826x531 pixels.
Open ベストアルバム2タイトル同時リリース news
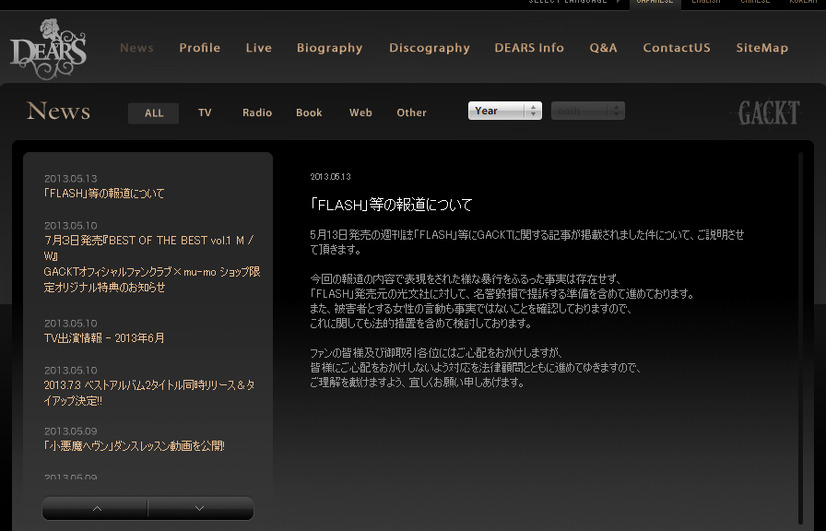click(149, 393)
